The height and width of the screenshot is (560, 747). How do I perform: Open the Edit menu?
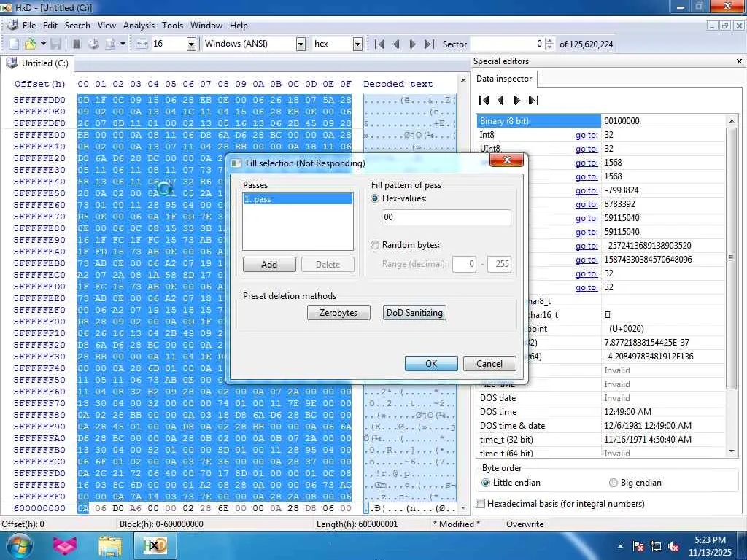[50, 26]
